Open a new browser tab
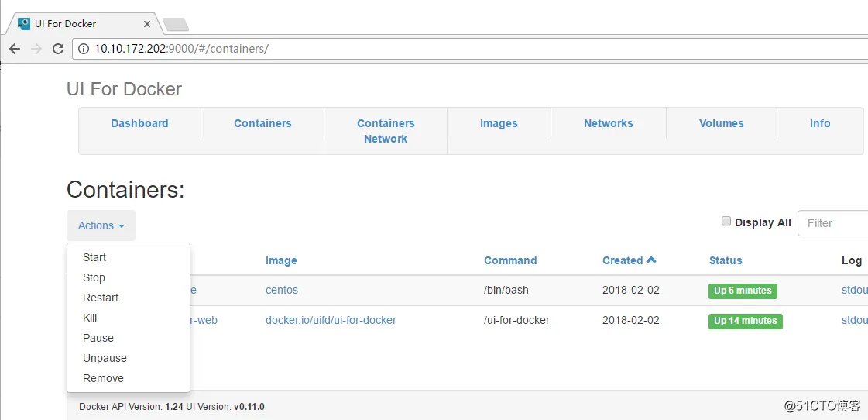 [x=176, y=24]
